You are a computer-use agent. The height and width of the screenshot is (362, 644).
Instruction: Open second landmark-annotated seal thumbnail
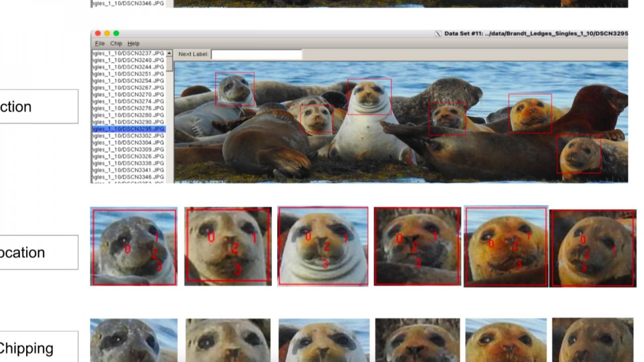(228, 246)
